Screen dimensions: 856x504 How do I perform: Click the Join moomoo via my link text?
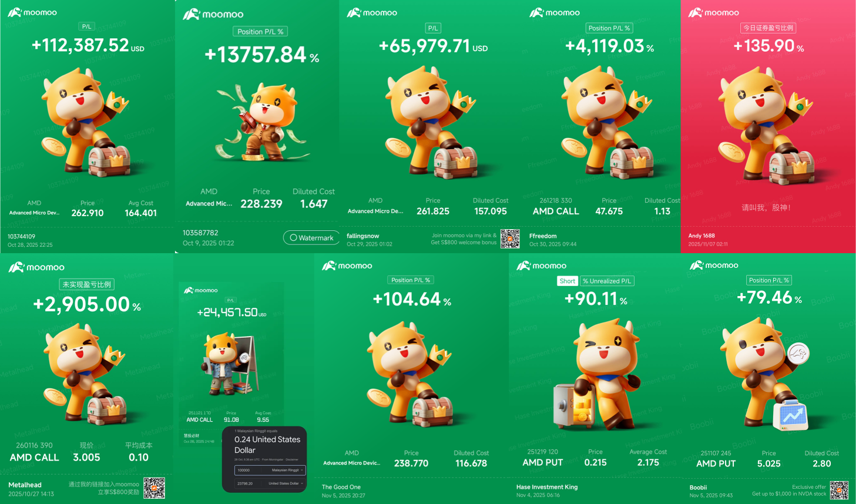[464, 235]
